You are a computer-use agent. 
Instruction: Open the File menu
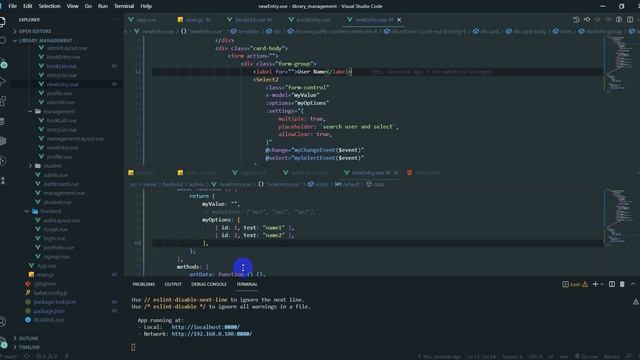click(13, 6)
